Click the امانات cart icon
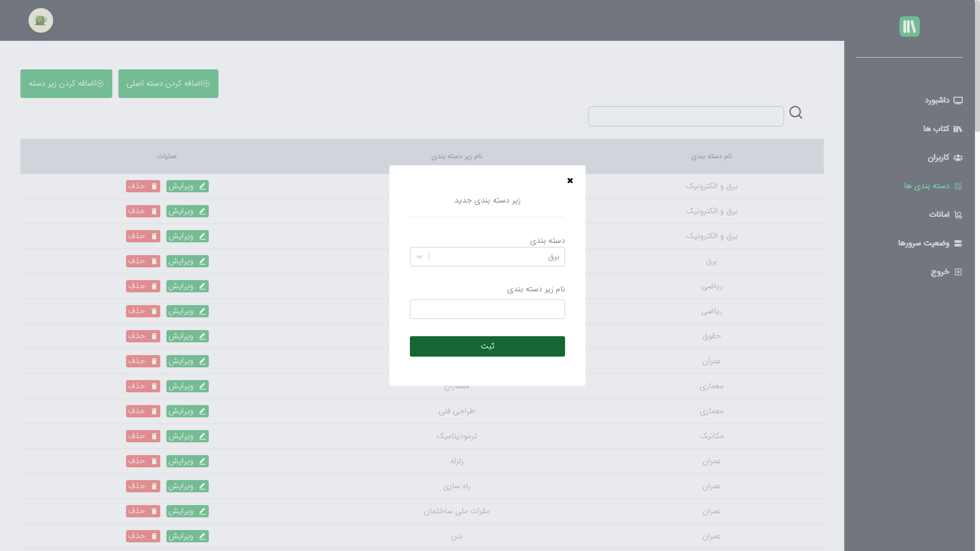Screen dimensions: 980x551 point(958,215)
